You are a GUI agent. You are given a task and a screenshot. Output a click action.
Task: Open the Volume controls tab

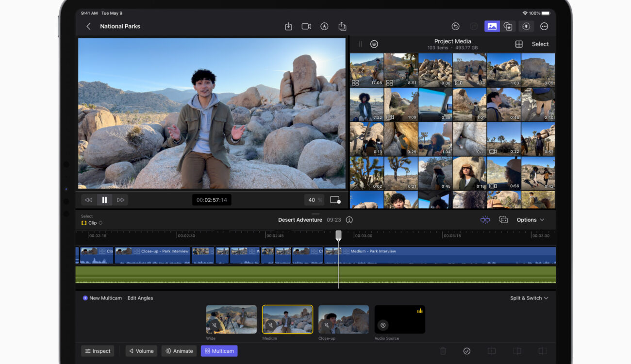[141, 351]
